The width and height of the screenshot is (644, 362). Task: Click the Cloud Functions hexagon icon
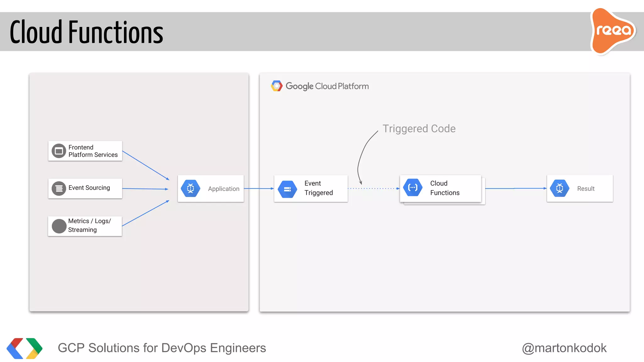click(413, 188)
